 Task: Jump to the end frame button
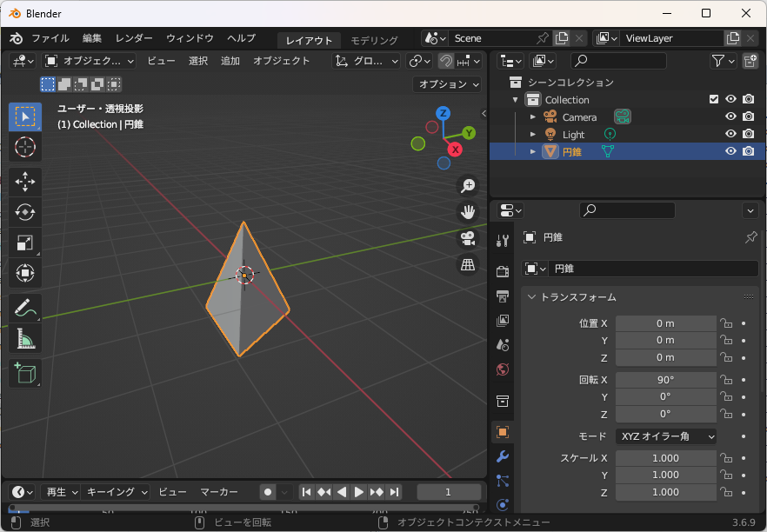coord(394,492)
